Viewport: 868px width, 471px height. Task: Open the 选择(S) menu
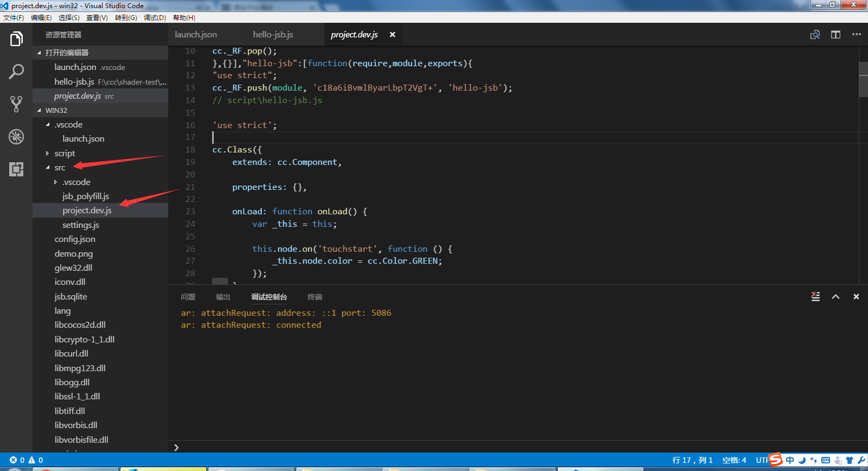(x=69, y=18)
